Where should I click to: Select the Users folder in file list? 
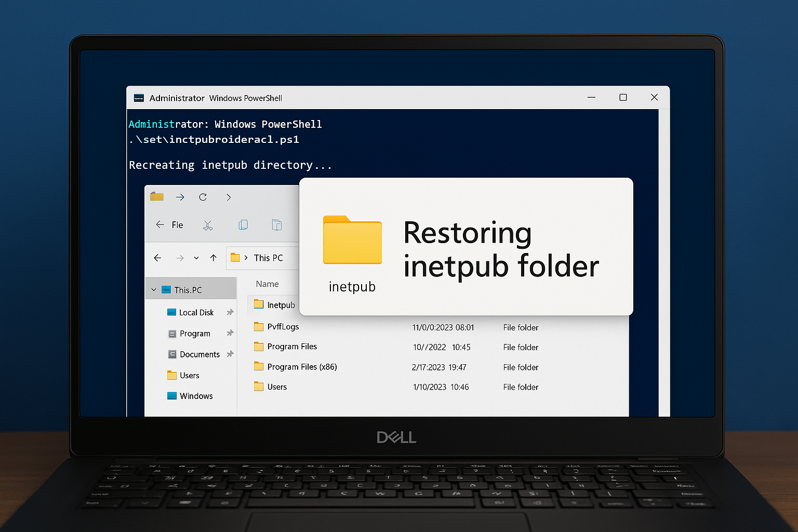tap(277, 387)
